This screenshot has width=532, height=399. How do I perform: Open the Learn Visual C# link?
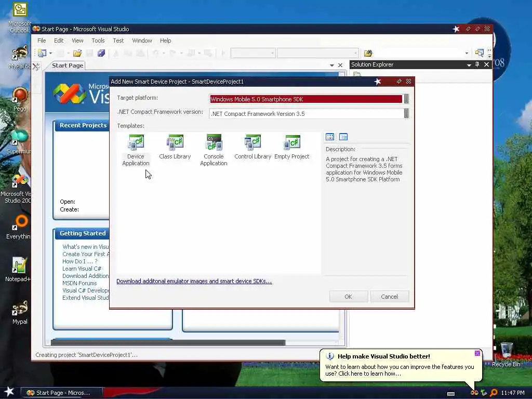[82, 269]
